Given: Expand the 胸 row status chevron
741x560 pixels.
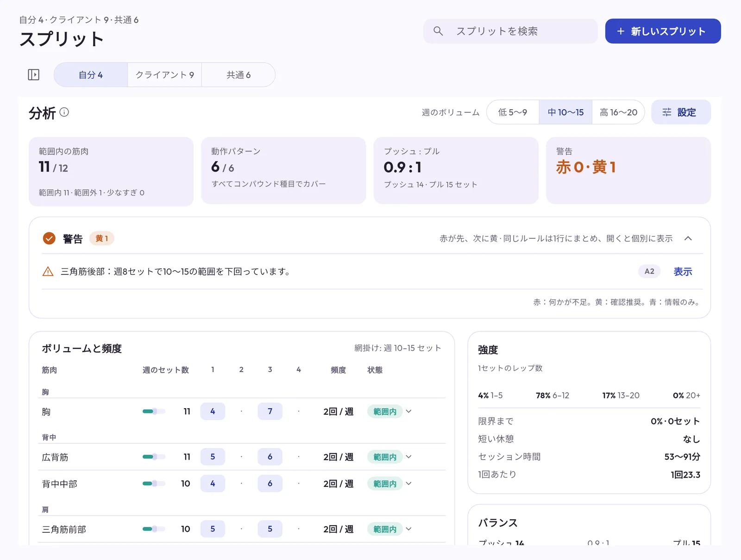Looking at the screenshot, I should 408,411.
